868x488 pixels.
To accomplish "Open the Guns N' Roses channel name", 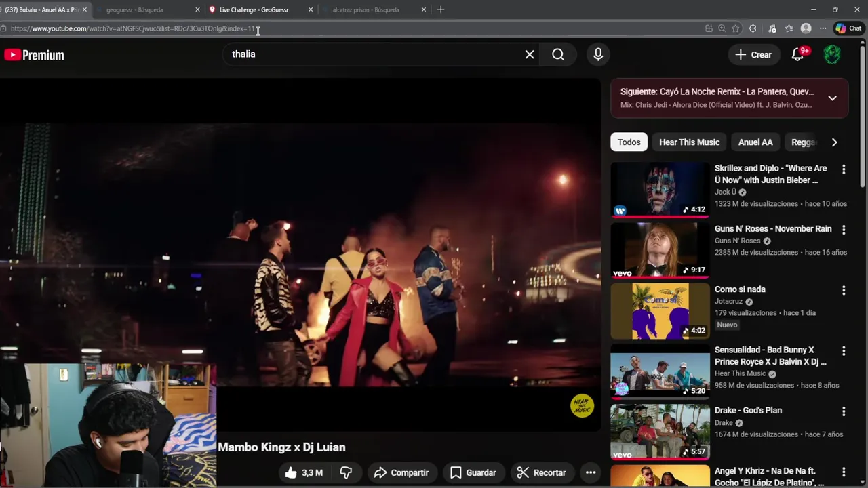I will click(737, 241).
